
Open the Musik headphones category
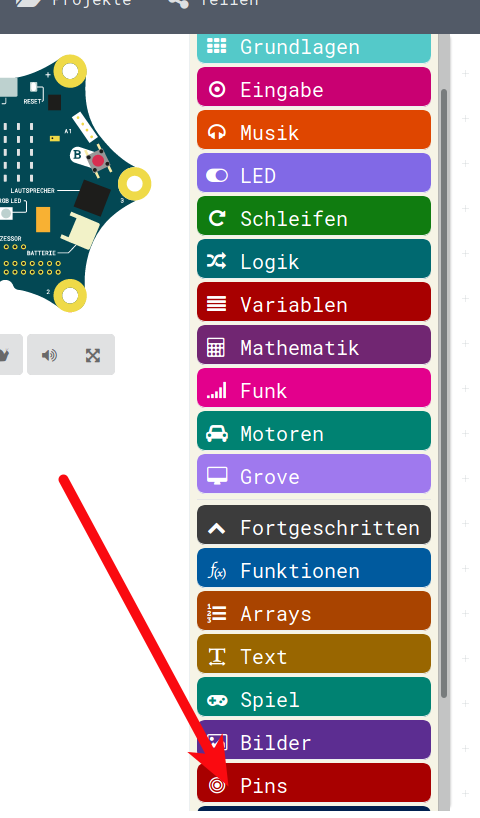tap(314, 133)
